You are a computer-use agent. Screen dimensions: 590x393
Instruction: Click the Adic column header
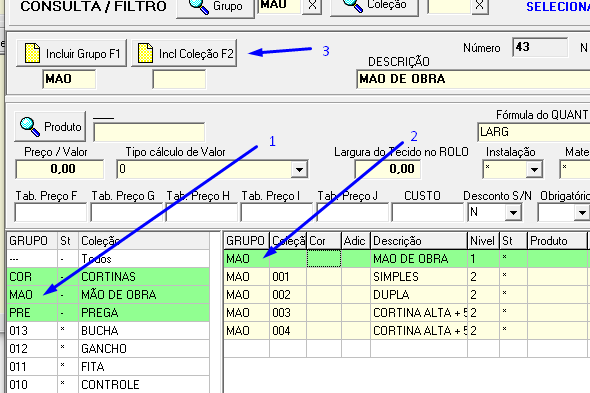356,241
